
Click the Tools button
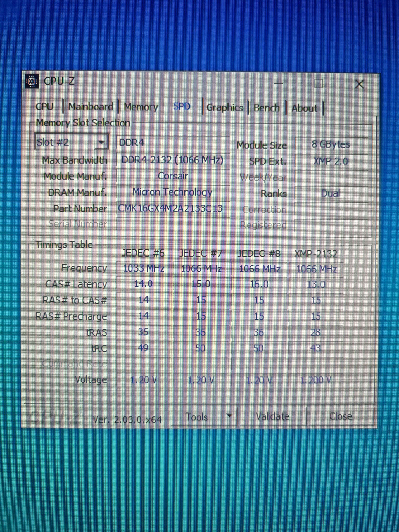197,417
